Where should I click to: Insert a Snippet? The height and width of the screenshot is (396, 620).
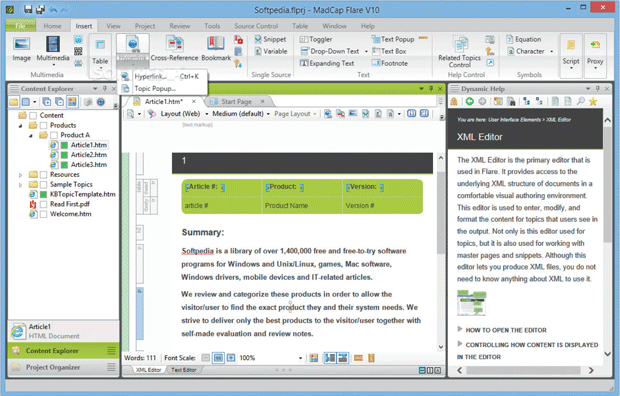(x=270, y=39)
